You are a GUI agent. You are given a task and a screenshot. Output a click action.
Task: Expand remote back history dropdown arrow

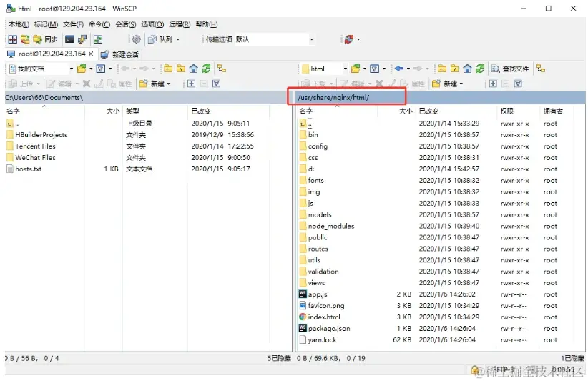click(x=408, y=69)
